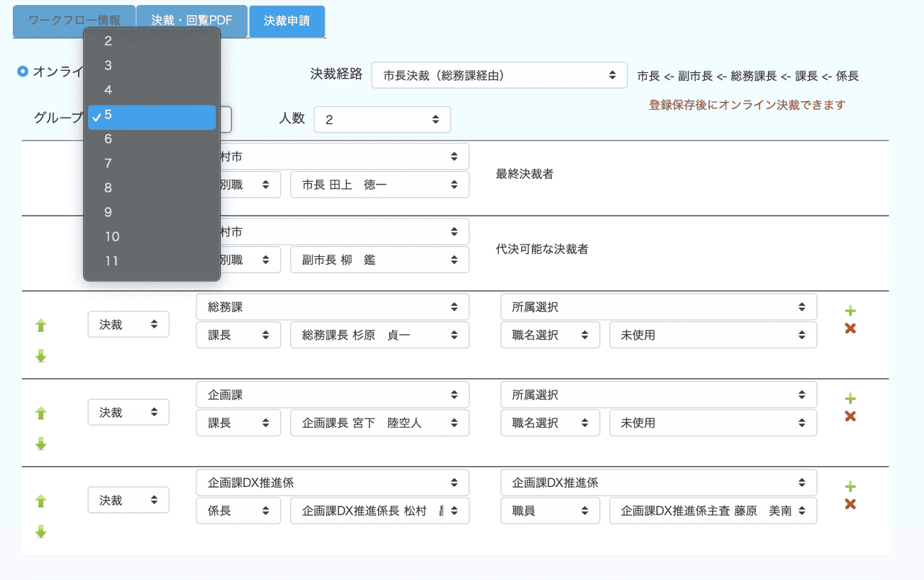Open the 決裁申請 tab
Image resolution: width=924 pixels, height=580 pixels.
[287, 21]
